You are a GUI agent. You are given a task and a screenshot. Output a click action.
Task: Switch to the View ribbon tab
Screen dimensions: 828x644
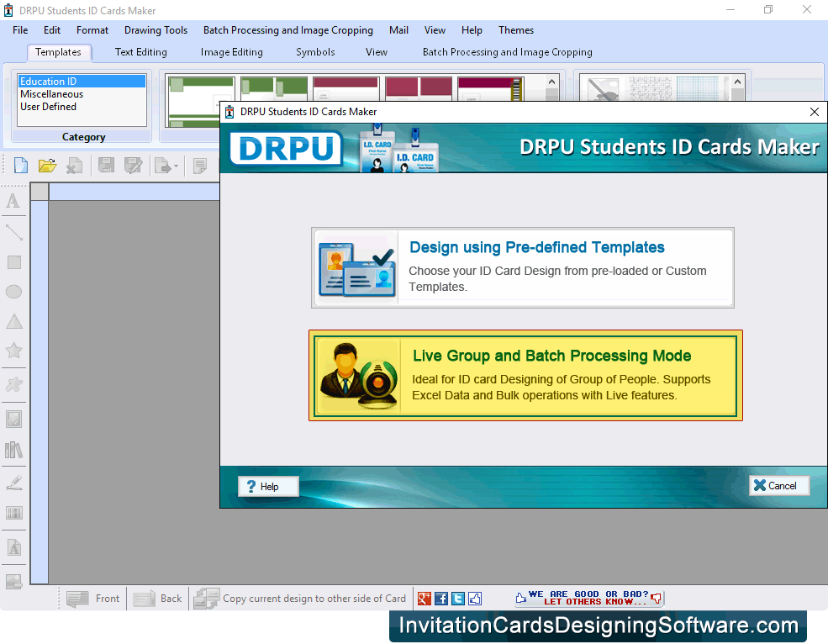(x=377, y=52)
